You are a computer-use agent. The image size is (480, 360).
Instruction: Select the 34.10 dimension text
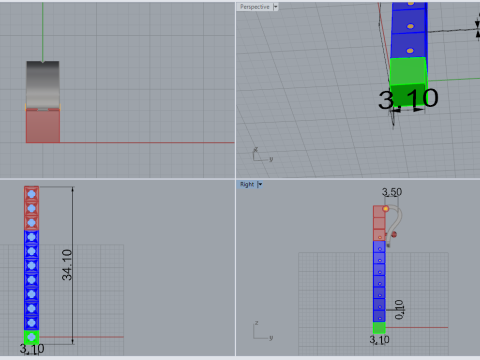pyautogui.click(x=67, y=265)
